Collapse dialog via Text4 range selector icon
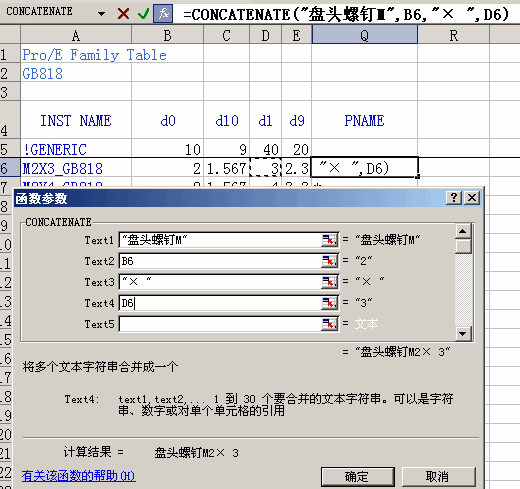Screen dimensions: 520x489 pyautogui.click(x=329, y=303)
